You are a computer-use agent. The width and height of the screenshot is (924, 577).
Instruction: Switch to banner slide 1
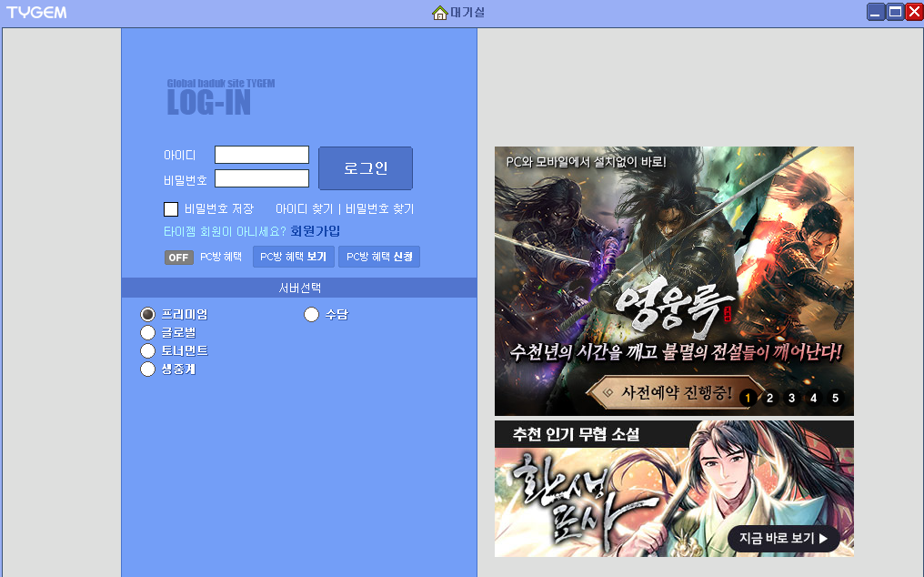748,398
